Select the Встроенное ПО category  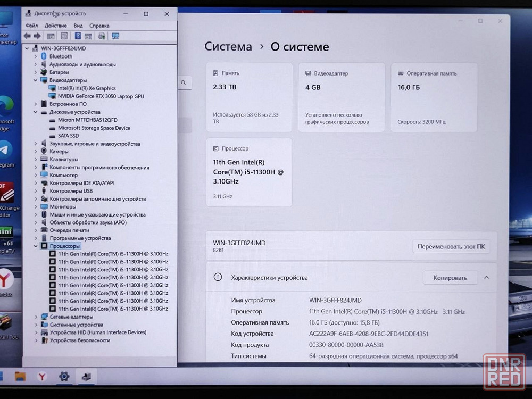(68, 104)
